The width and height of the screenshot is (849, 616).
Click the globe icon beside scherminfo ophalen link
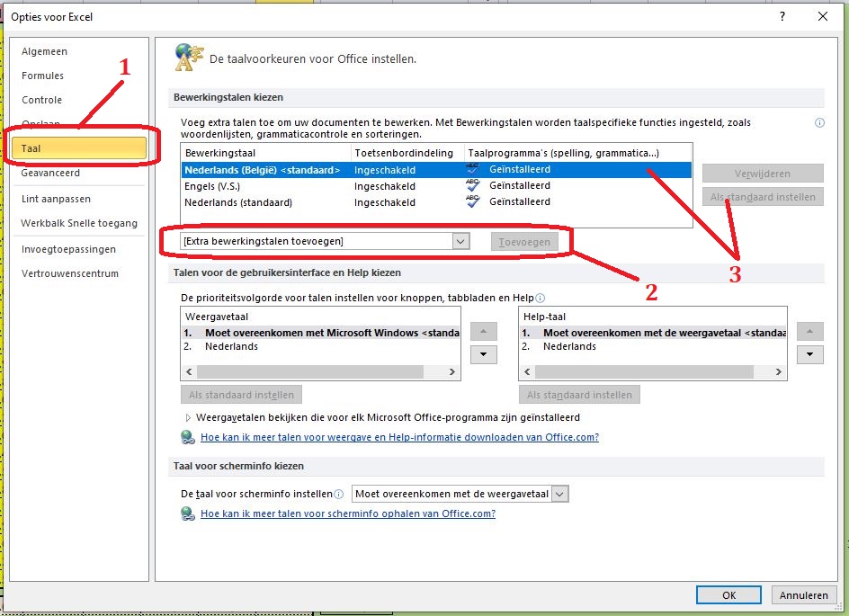click(x=188, y=514)
